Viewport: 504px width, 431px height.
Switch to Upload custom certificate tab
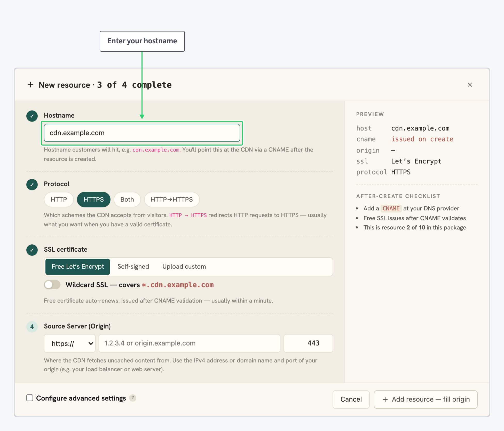point(184,267)
